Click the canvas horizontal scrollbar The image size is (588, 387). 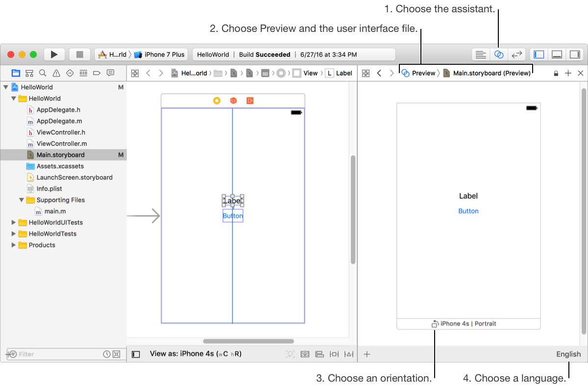coord(248,341)
